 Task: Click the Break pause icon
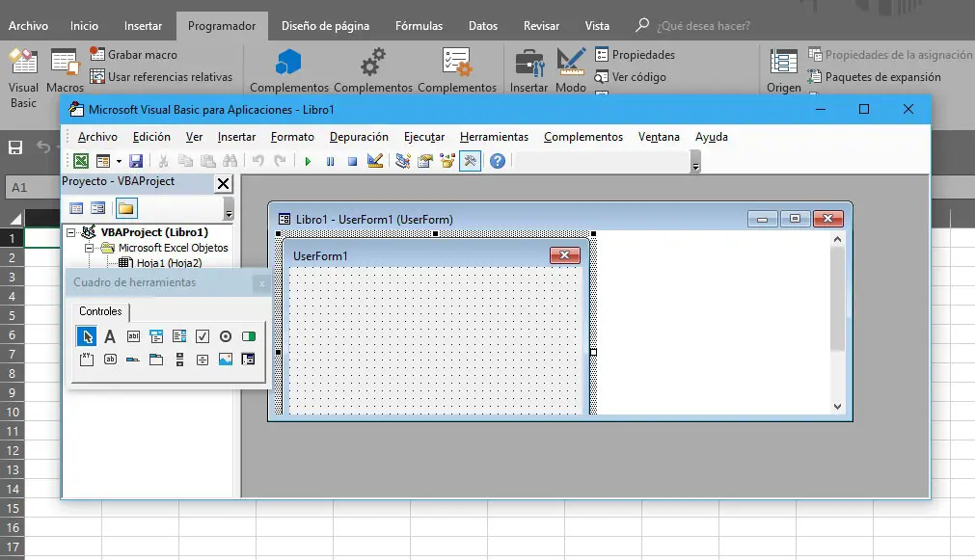(x=330, y=162)
